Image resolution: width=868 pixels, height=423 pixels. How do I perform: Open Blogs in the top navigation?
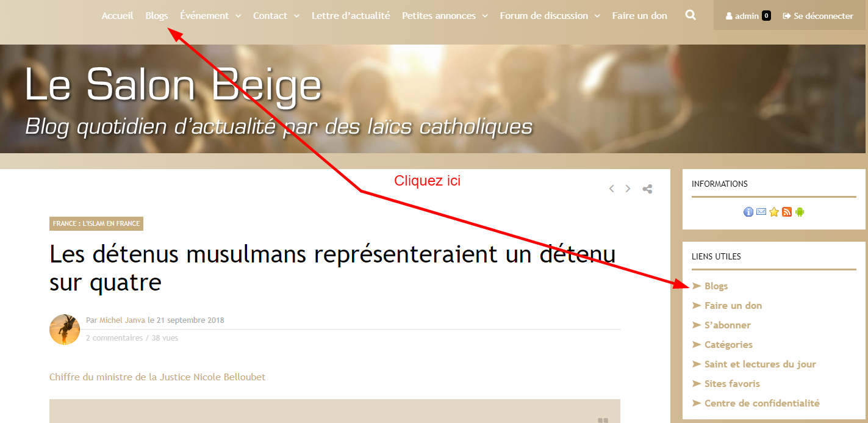click(x=157, y=16)
